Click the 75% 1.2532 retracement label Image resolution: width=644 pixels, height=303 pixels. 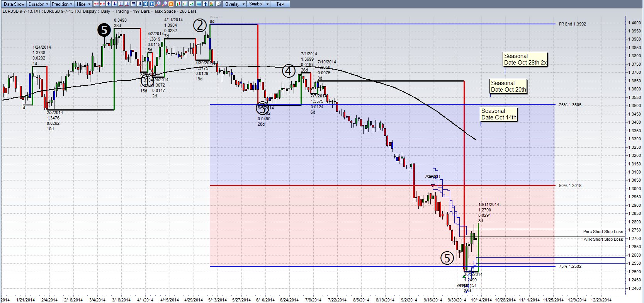[570, 266]
